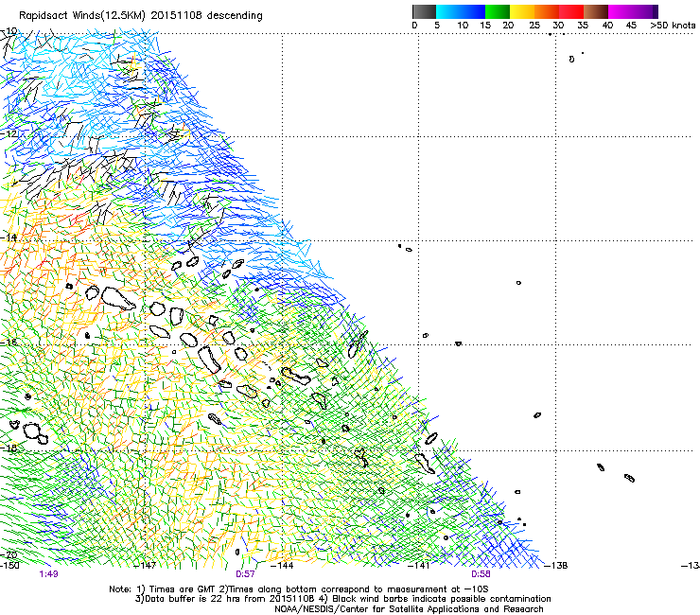The height and width of the screenshot is (615, 700).
Task: Click the legend tick label '40'
Action: click(607, 26)
